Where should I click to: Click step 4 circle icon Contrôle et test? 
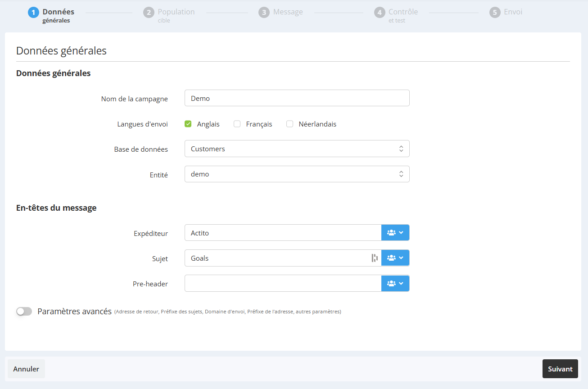[380, 12]
